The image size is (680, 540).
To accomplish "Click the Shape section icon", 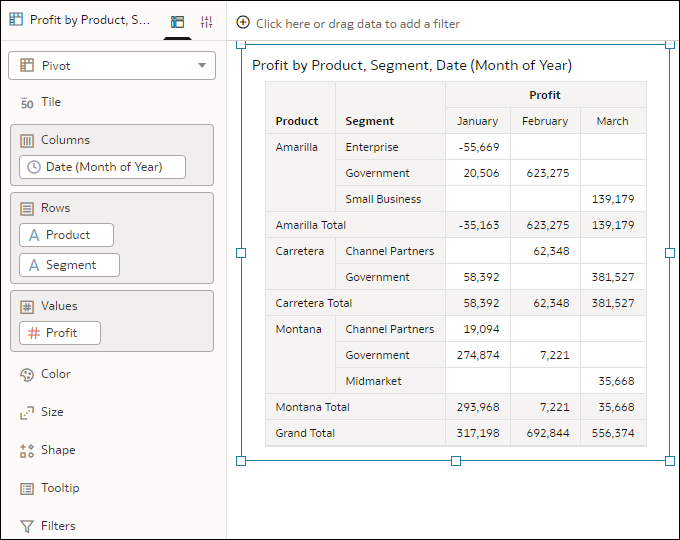I will pyautogui.click(x=27, y=451).
